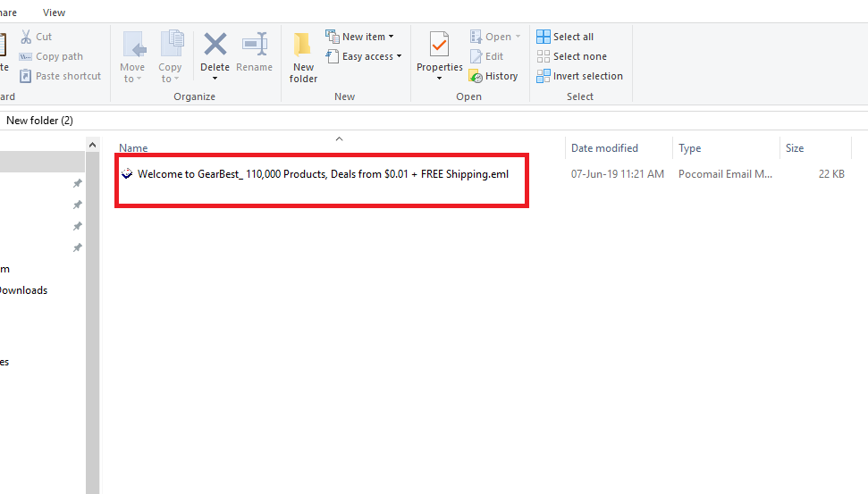Click the Delete X icon
868x494 pixels.
click(215, 45)
